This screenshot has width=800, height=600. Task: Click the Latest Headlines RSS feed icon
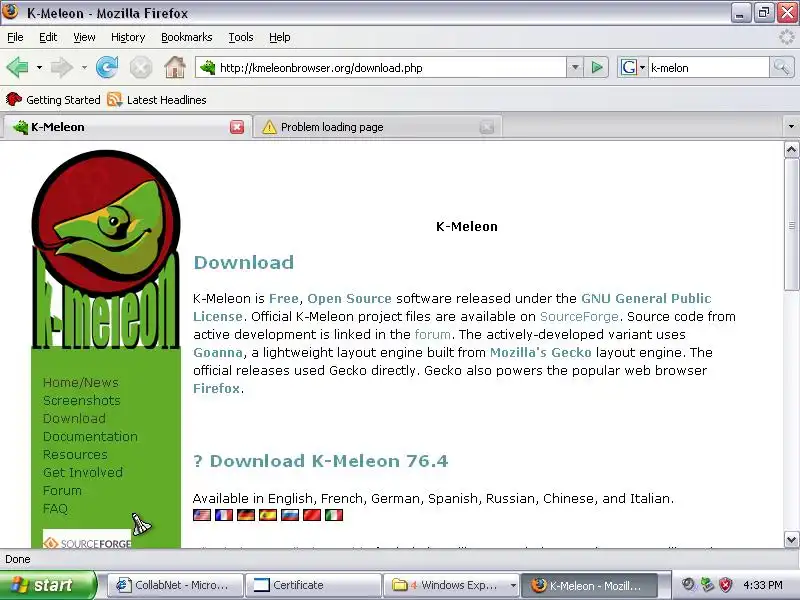[115, 99]
